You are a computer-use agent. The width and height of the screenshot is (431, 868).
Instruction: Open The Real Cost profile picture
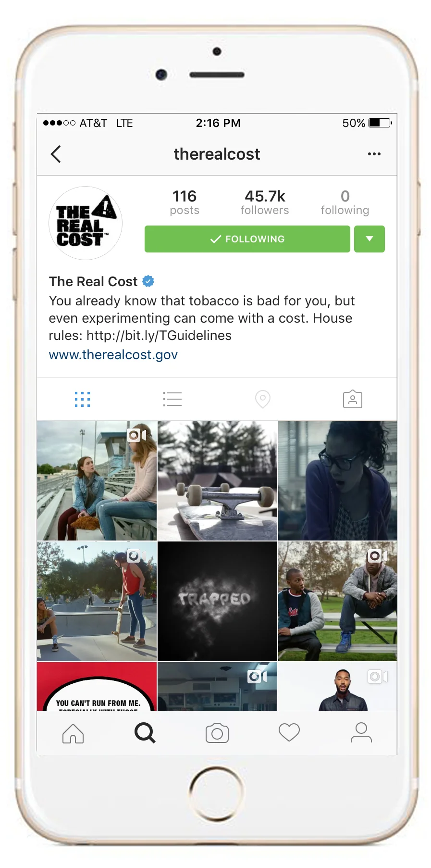coord(86,223)
